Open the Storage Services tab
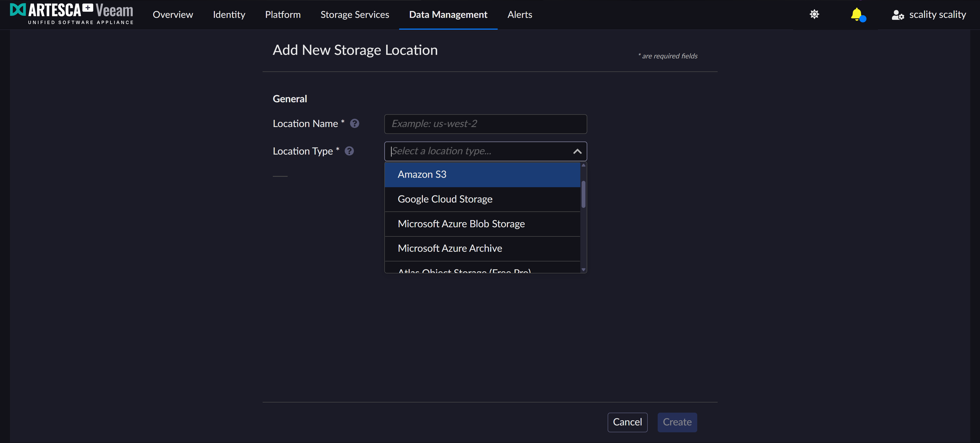980x443 pixels. click(x=354, y=15)
